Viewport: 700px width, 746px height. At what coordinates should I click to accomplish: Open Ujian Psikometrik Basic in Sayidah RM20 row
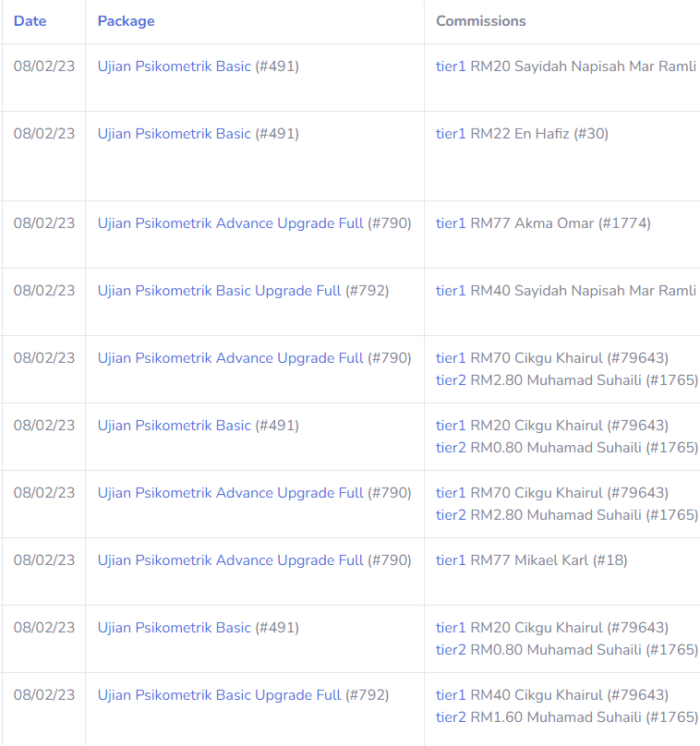[175, 66]
